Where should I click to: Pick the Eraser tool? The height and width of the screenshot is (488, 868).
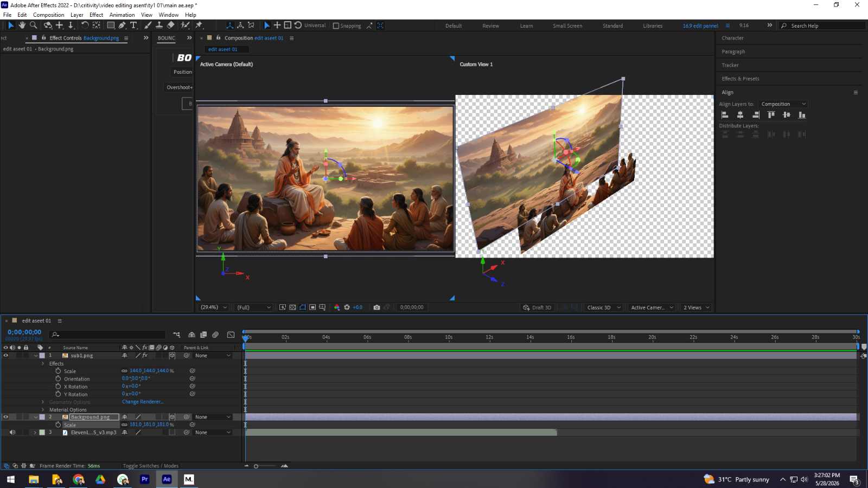pos(171,25)
